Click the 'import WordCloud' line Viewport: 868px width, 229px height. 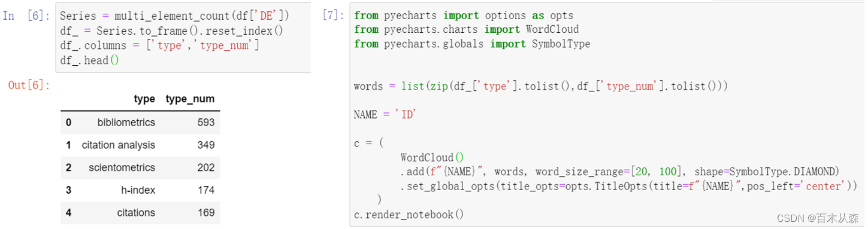click(466, 29)
